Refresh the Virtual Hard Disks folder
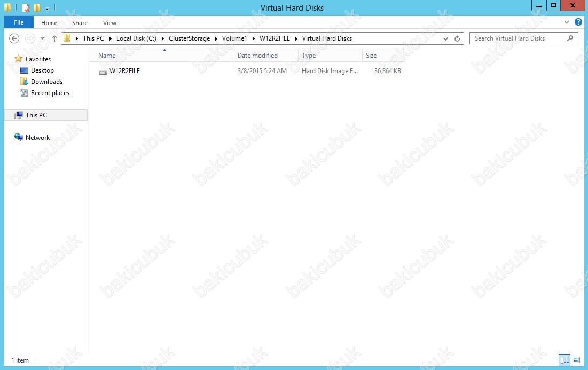This screenshot has height=370, width=588. point(457,38)
